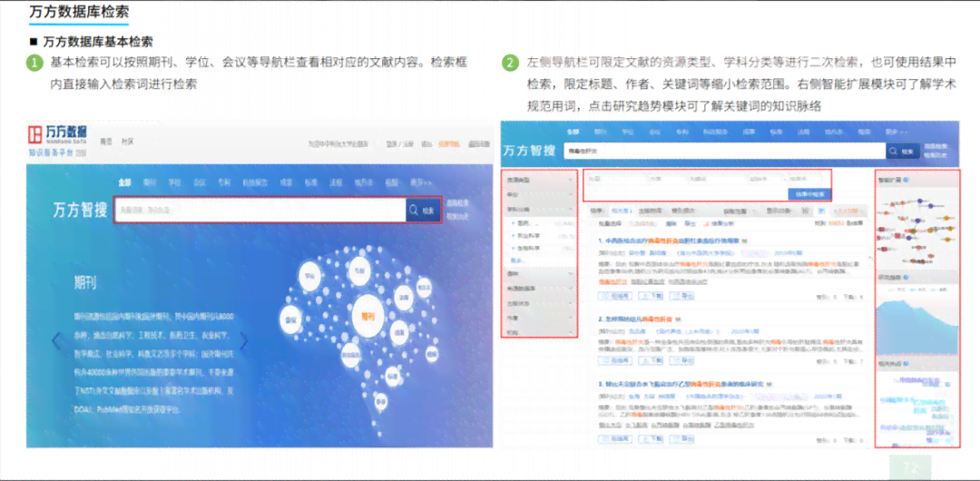Click 高级检索 link on results page

pyautogui.click(x=935, y=145)
